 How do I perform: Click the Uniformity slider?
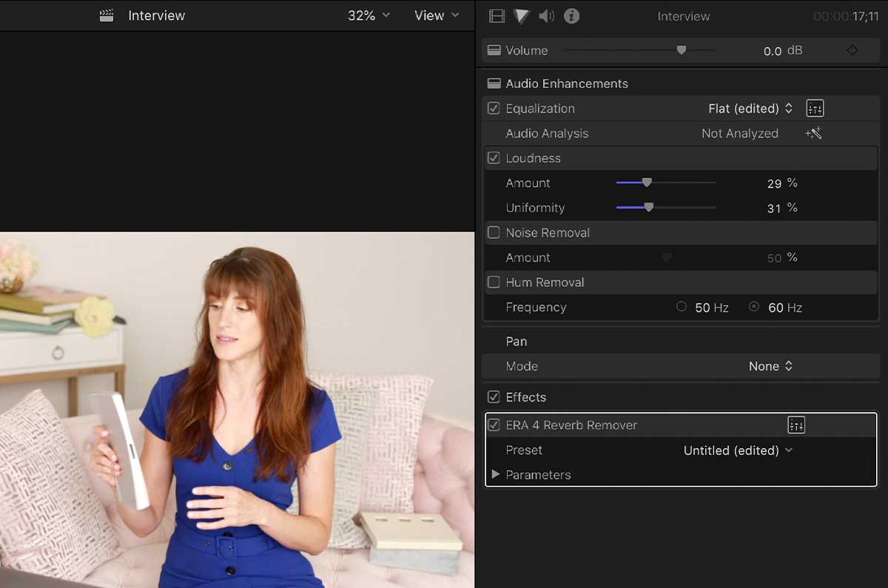666,208
